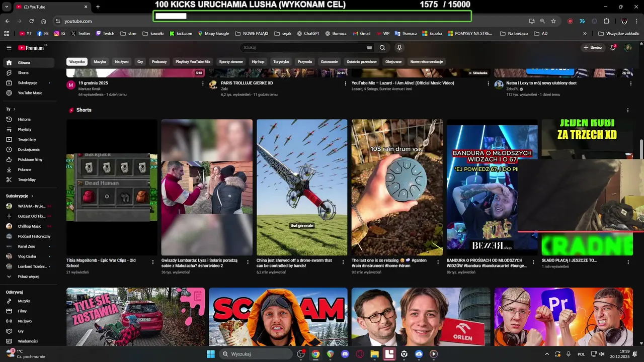Play the 10$ rain drum short
The width and height of the screenshot is (644, 362).
[397, 188]
